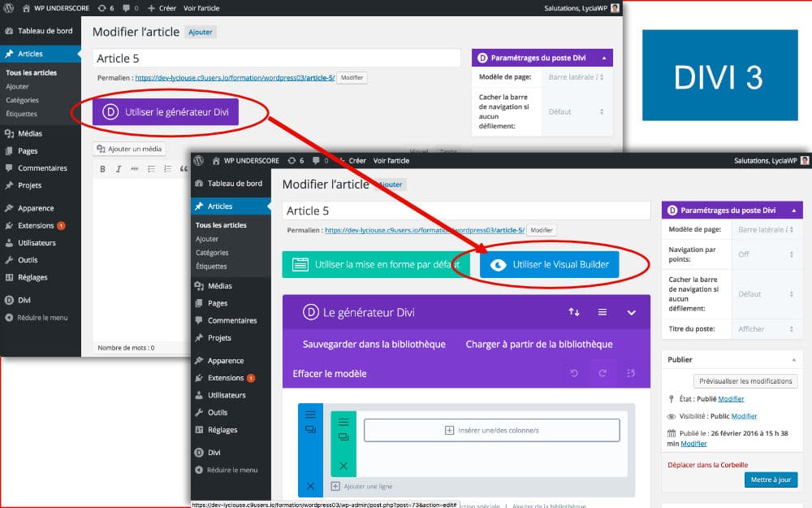Click the Mettre à jour button
The image size is (812, 508).
pos(771,480)
